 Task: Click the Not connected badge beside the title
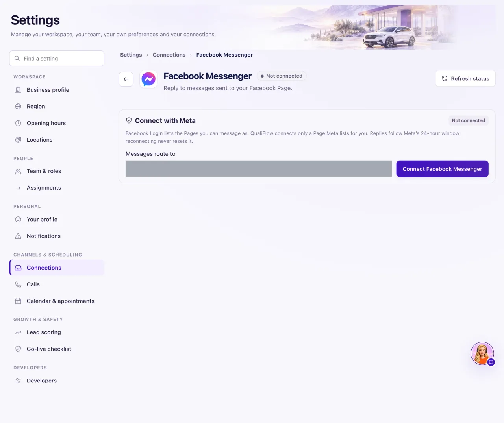[x=282, y=76]
